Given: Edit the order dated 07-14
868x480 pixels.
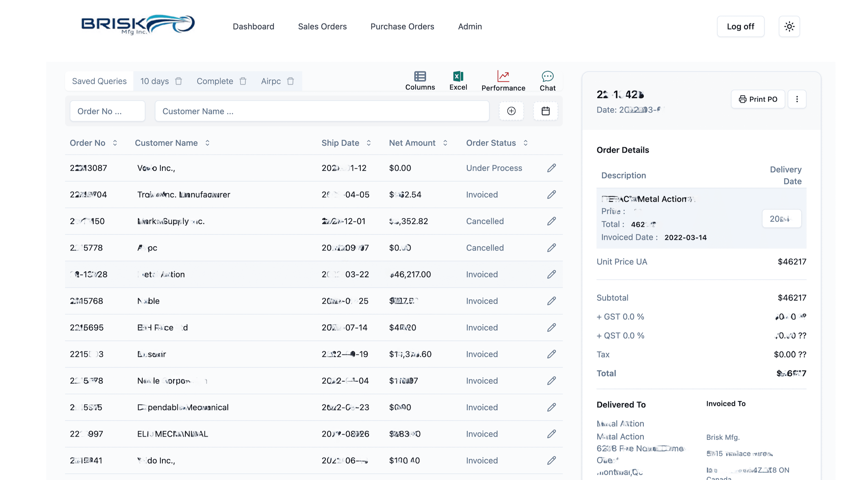Looking at the screenshot, I should (x=551, y=328).
